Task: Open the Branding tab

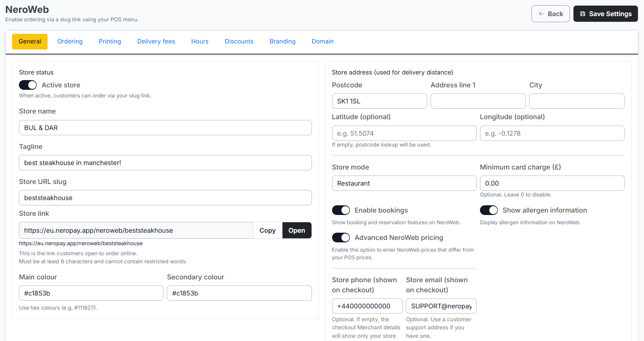Action: pos(283,41)
